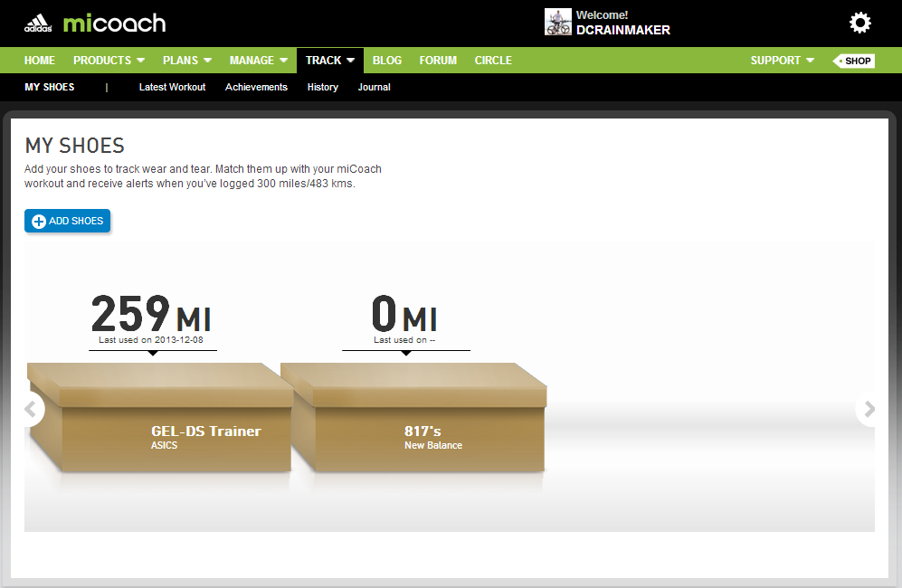Click the SHOP tag button
The image size is (902, 588).
(x=854, y=61)
